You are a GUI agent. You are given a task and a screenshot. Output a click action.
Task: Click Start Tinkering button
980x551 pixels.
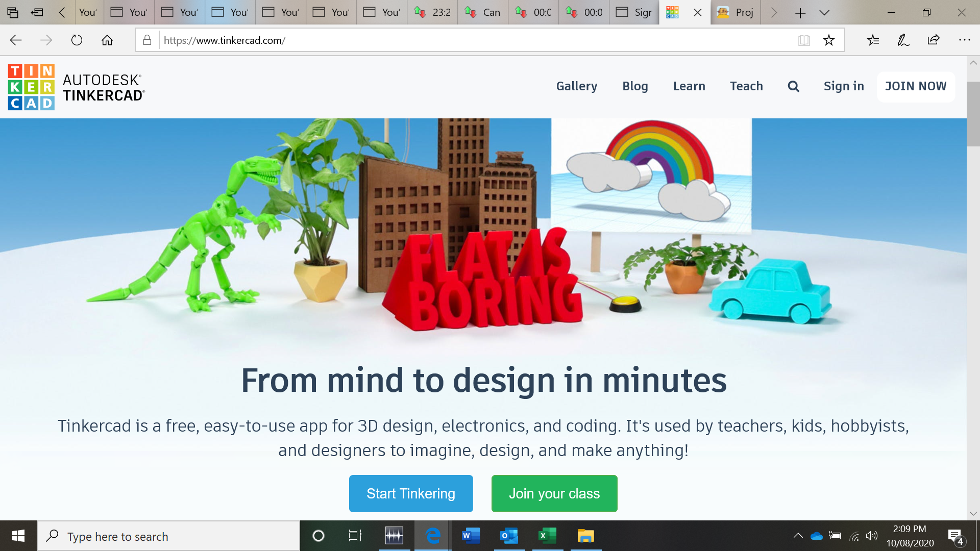[x=411, y=493]
